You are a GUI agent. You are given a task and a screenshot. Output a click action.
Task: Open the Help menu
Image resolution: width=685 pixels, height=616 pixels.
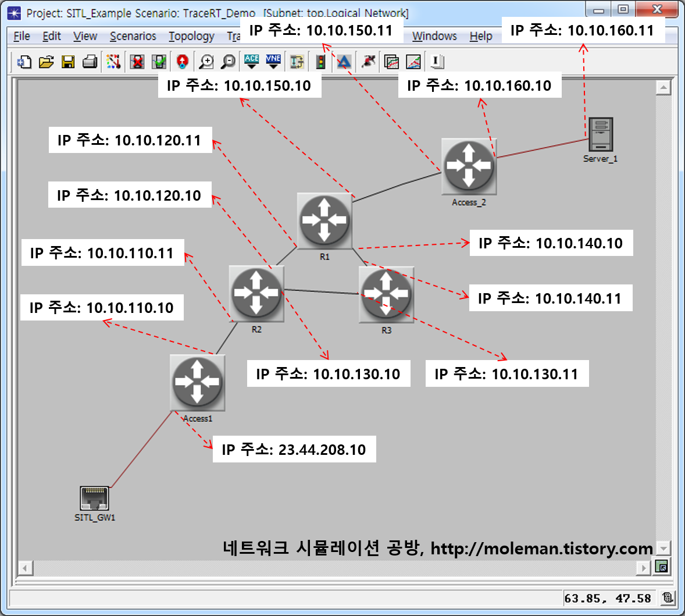(x=481, y=36)
